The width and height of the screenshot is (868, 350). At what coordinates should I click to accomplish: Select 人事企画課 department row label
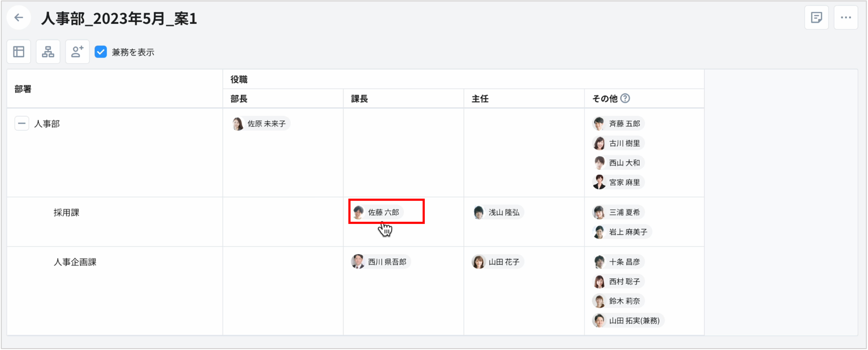pos(75,262)
